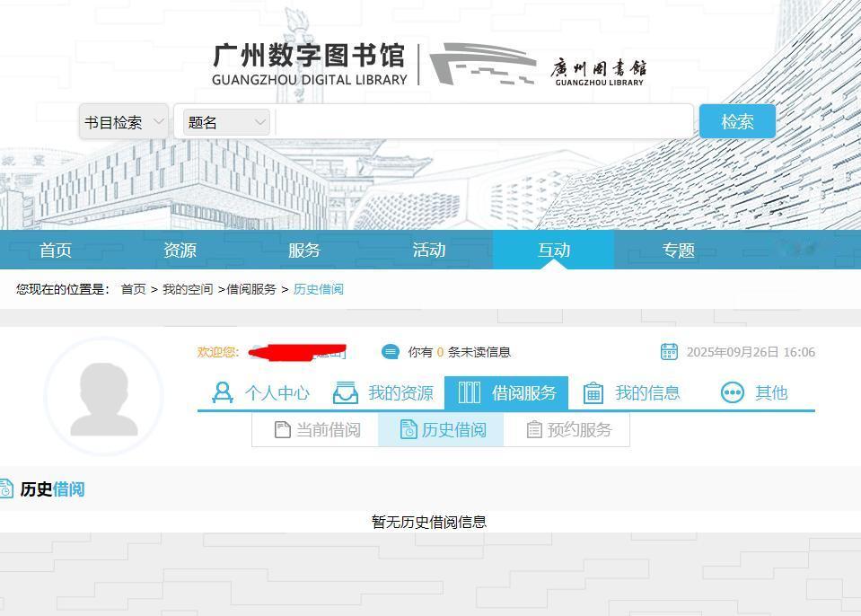This screenshot has width=861, height=616.
Task: Click the 借阅服务 books icon
Action: [x=470, y=393]
